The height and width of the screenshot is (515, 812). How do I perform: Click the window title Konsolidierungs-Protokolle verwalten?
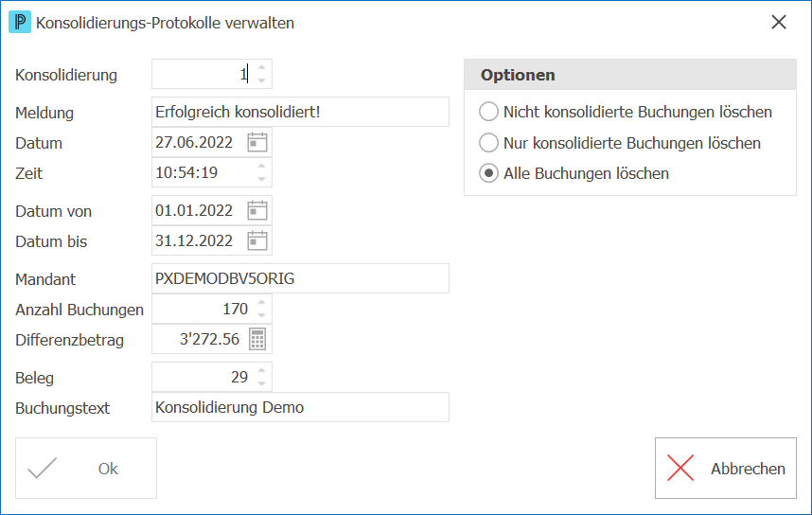click(166, 24)
